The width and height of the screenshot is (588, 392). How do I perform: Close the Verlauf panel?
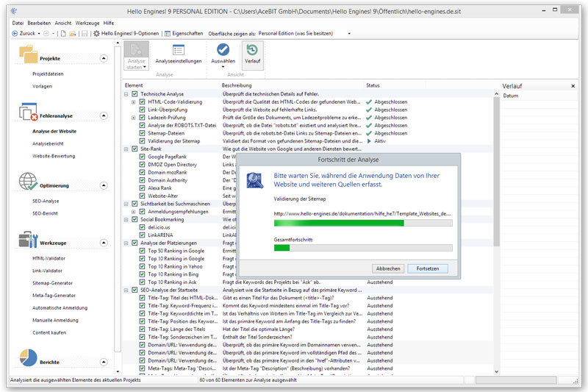click(573, 86)
